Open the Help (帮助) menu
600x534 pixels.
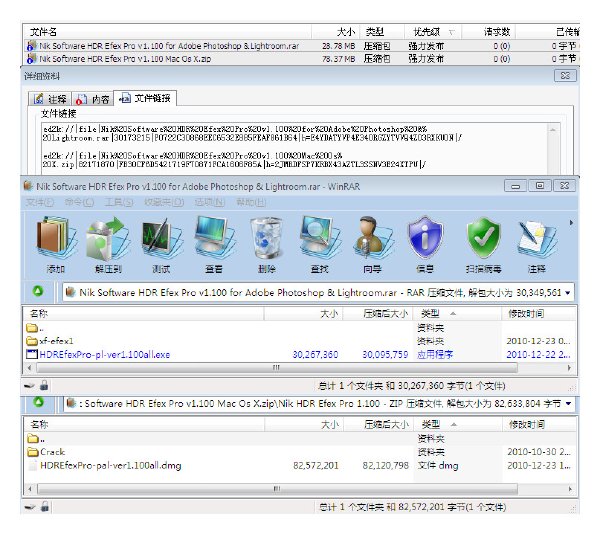(x=251, y=202)
